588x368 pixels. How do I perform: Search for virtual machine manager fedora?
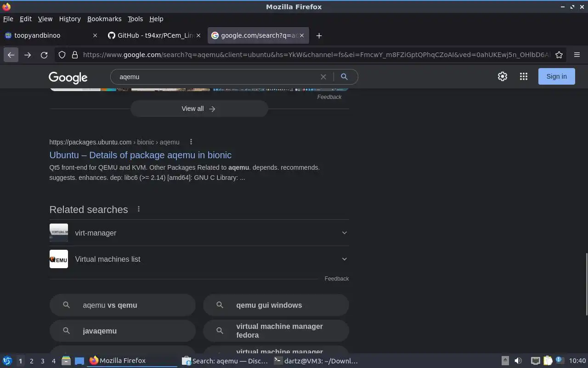click(x=276, y=331)
